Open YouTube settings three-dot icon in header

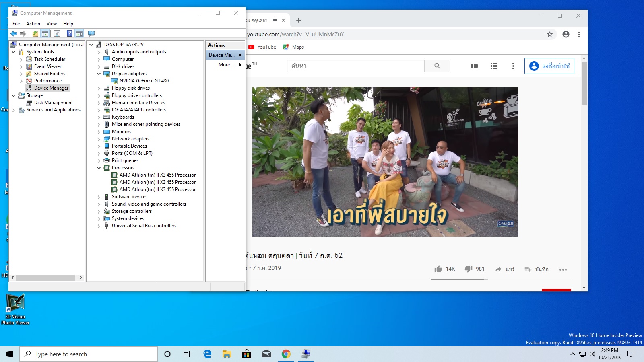(513, 66)
